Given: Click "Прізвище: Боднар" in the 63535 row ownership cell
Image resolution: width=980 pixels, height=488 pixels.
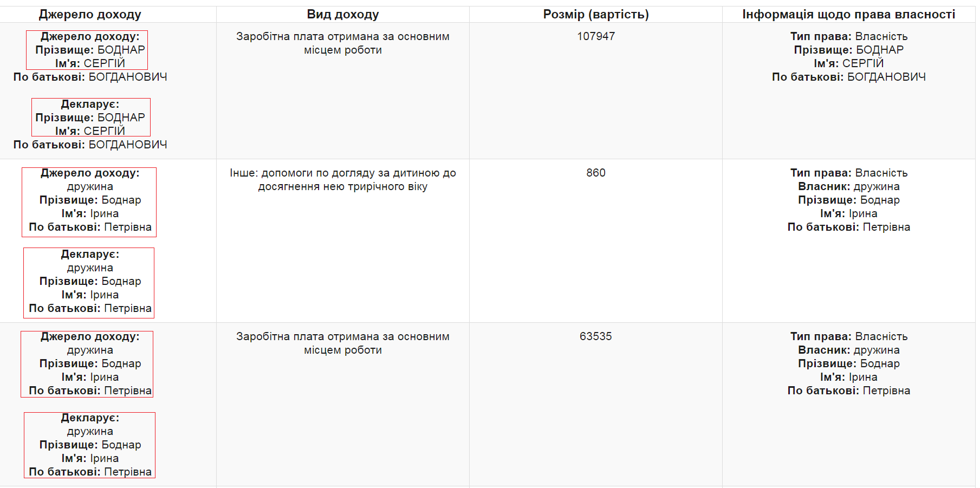Looking at the screenshot, I should click(848, 363).
